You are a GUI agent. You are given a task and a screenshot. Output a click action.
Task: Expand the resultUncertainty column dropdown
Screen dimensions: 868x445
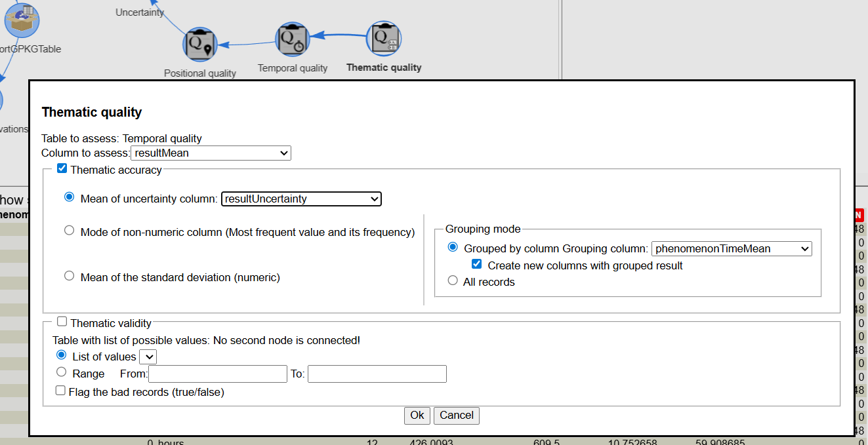tap(301, 199)
